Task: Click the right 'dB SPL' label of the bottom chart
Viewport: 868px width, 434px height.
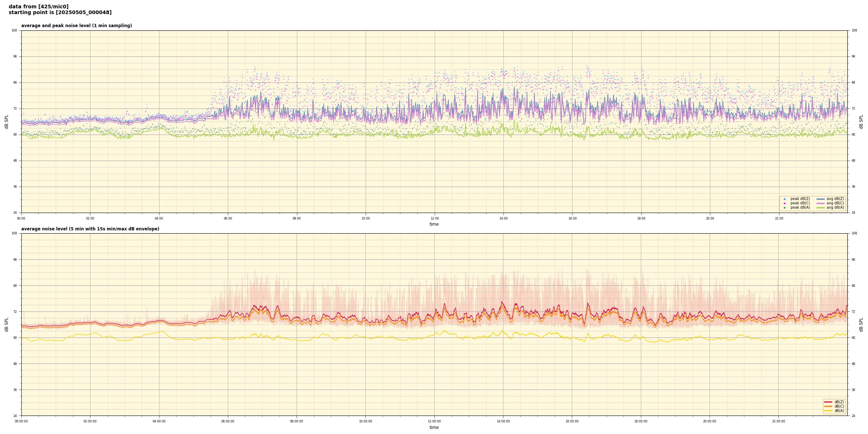Action: click(861, 324)
